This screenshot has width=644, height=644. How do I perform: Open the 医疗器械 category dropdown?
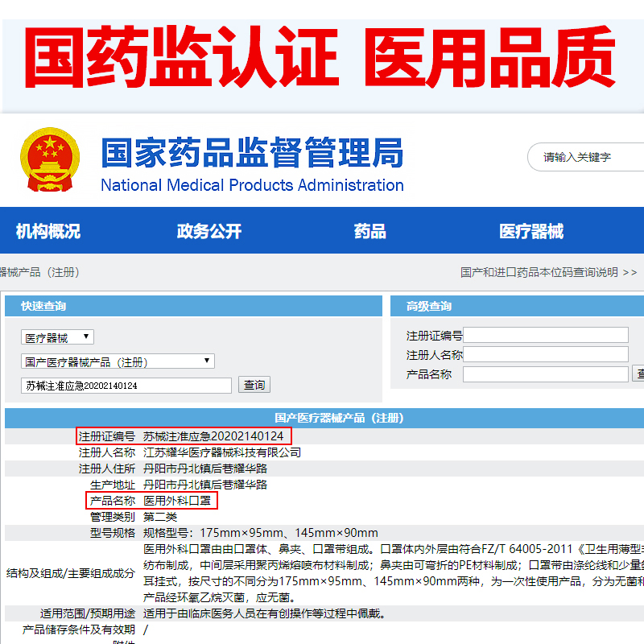[x=57, y=337]
